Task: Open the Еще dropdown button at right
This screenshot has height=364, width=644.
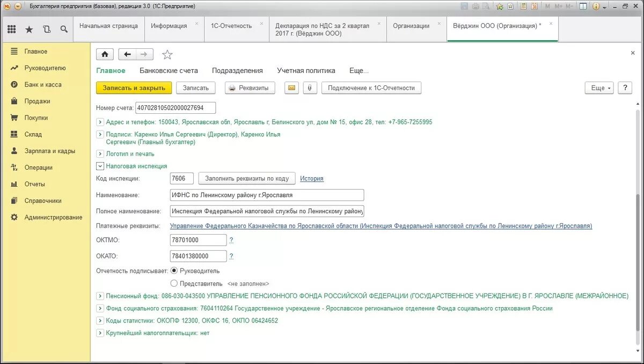Action: 599,88
